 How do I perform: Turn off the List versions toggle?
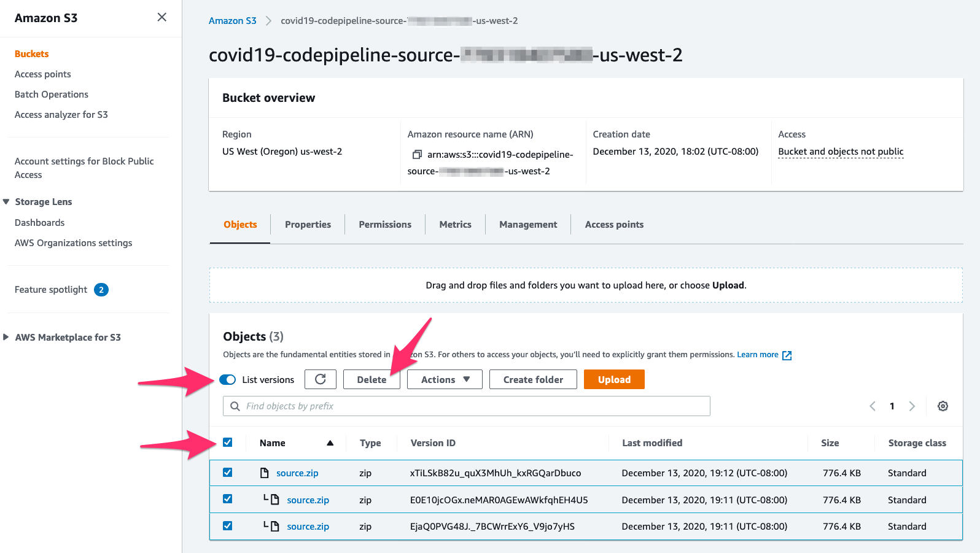227,380
